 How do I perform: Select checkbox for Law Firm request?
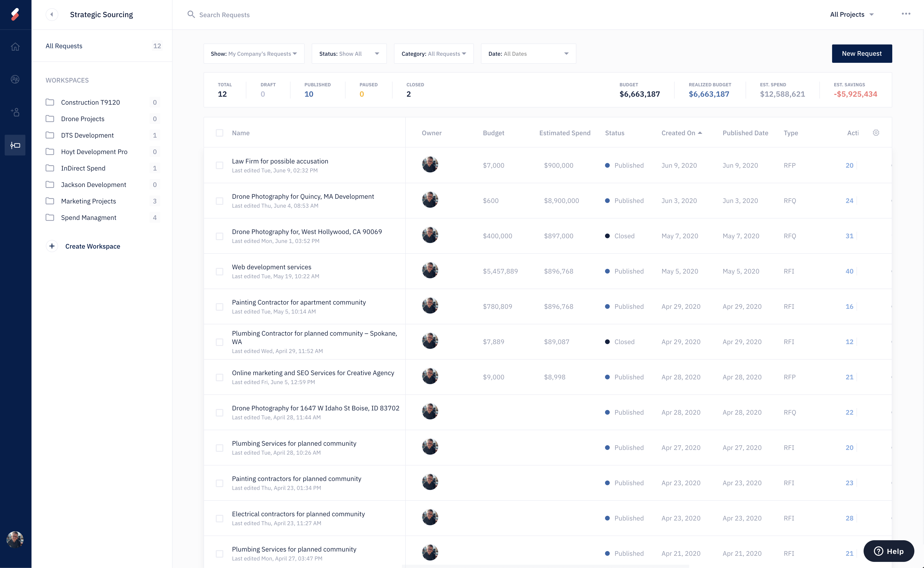219,165
